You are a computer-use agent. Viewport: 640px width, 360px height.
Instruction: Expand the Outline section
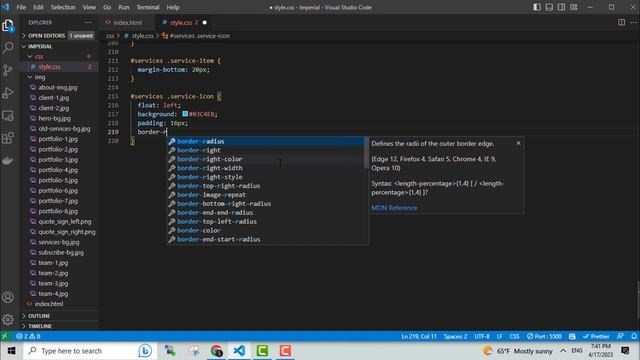tap(58, 316)
